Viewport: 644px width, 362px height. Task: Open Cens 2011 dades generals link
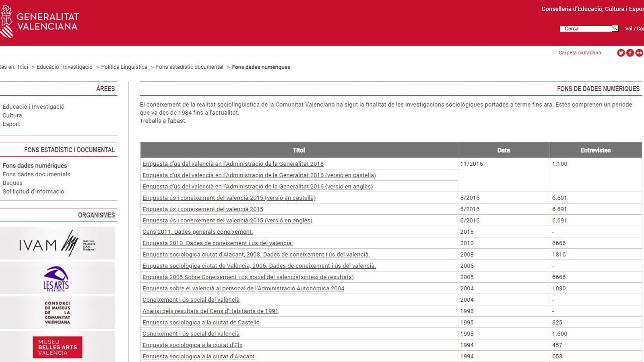(x=197, y=232)
